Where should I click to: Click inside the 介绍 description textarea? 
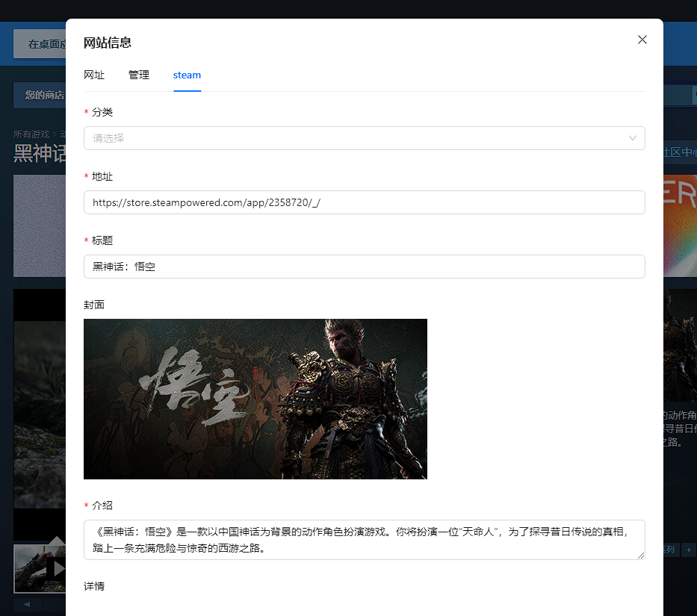tap(364, 539)
